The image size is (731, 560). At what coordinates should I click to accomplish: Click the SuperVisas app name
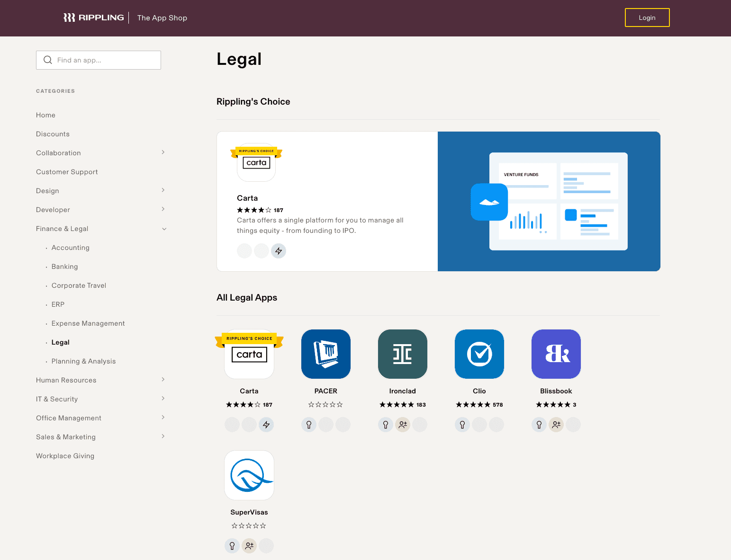point(249,512)
